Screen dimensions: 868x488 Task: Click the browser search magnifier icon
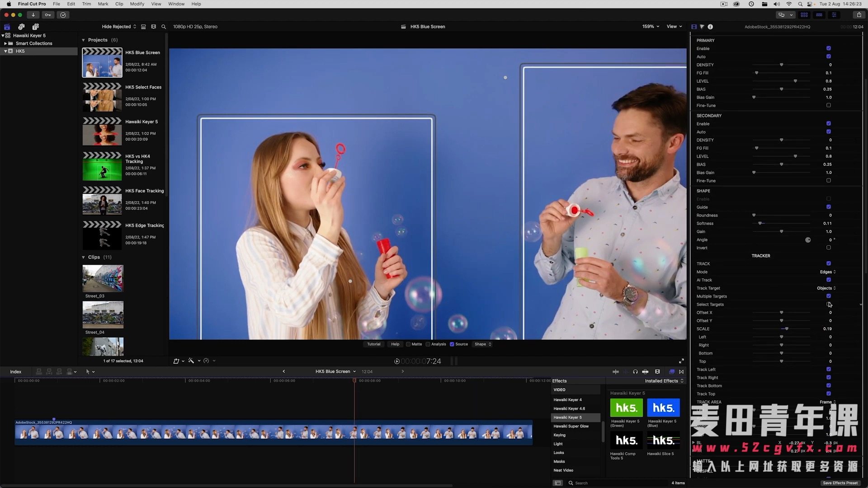164,27
